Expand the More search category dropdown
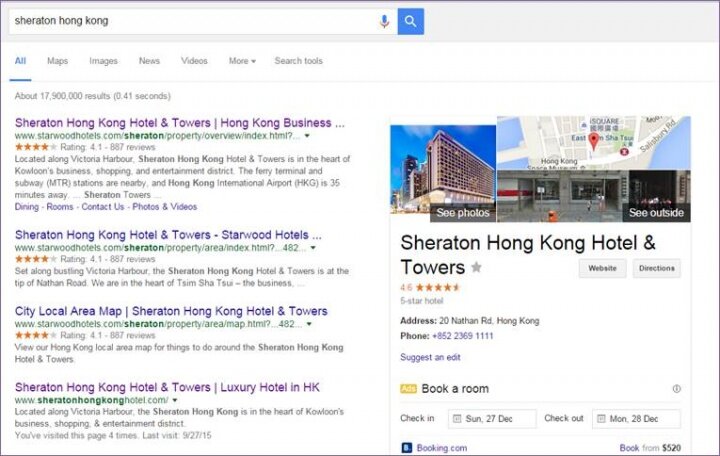The width and height of the screenshot is (720, 456). pos(242,61)
